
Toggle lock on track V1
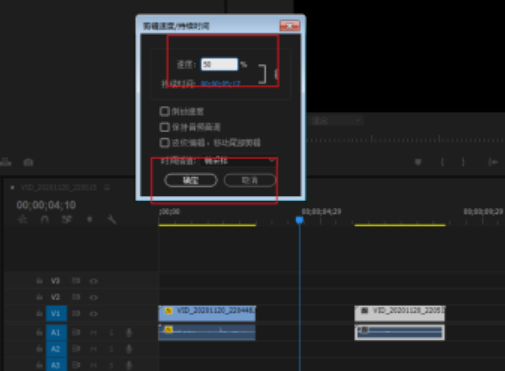(39, 313)
